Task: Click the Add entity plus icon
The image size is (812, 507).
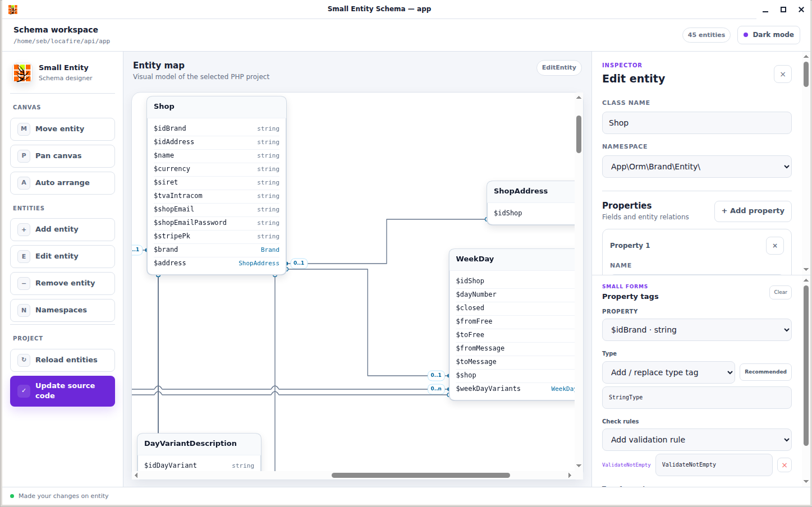Action: pos(24,229)
